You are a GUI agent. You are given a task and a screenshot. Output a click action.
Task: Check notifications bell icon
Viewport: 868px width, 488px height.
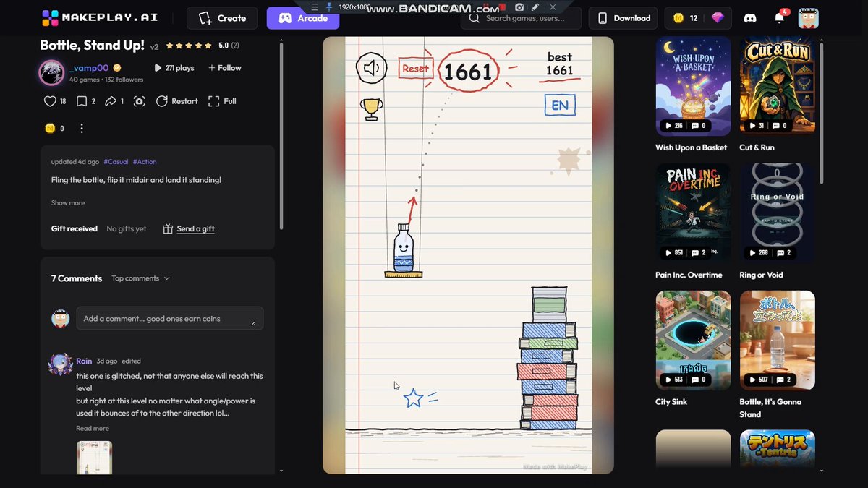tap(780, 18)
